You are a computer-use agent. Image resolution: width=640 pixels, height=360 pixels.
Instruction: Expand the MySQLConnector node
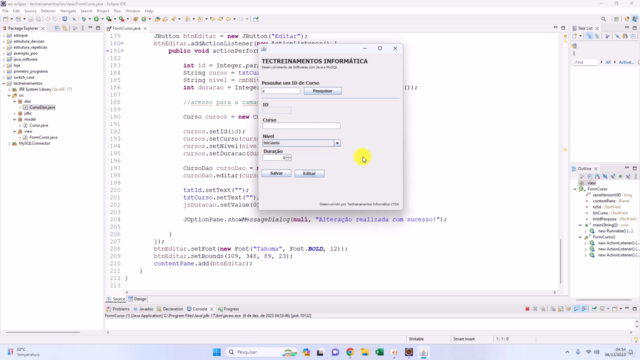click(x=9, y=143)
